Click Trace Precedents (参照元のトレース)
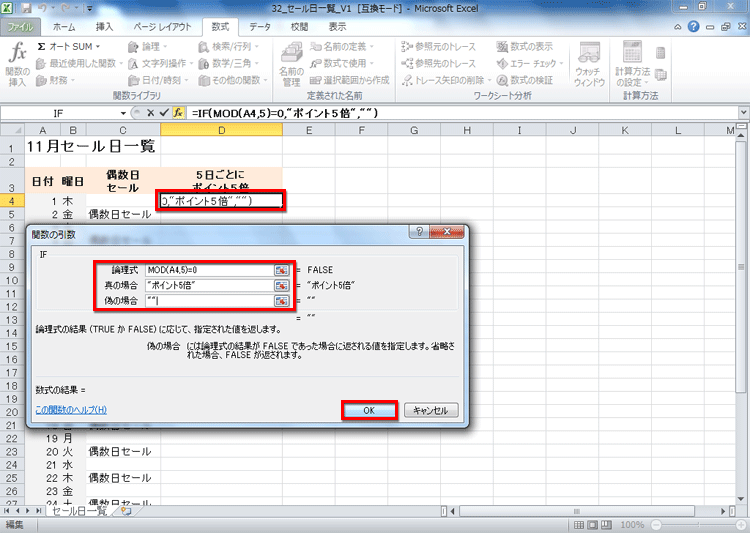Image resolution: width=750 pixels, height=533 pixels. (x=439, y=46)
